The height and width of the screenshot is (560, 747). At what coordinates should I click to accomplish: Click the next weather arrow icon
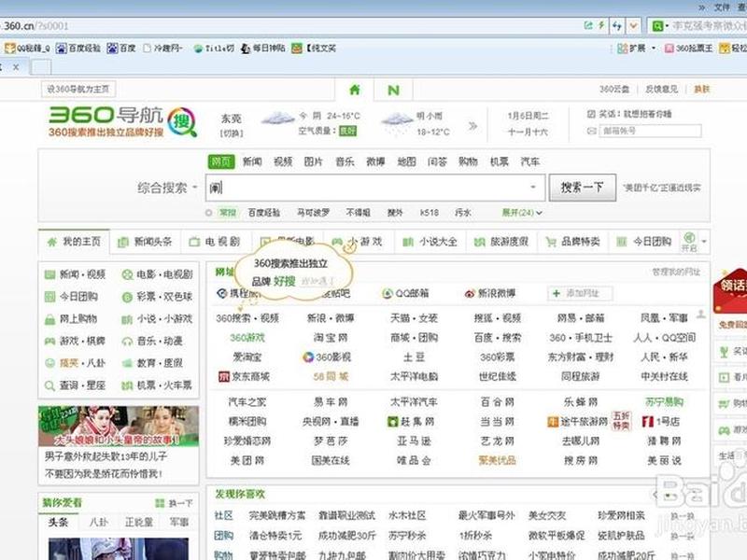coord(472,126)
